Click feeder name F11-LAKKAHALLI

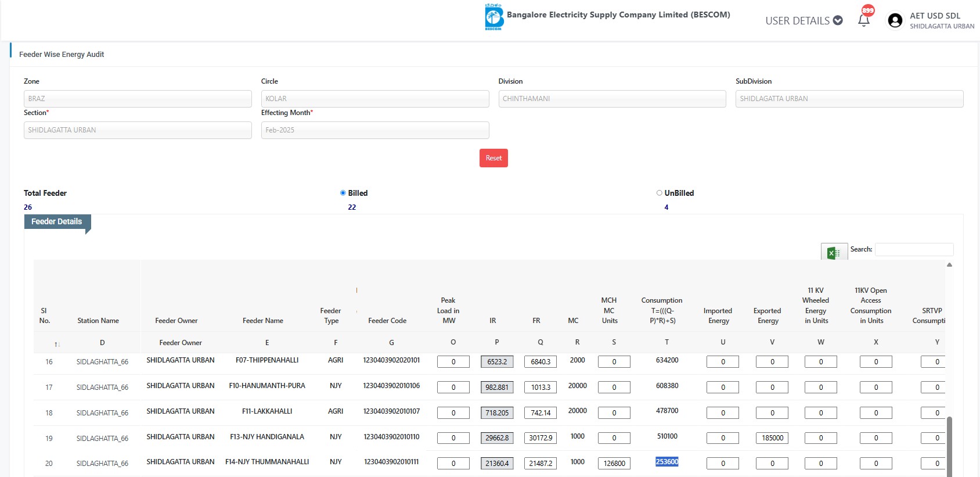point(267,411)
